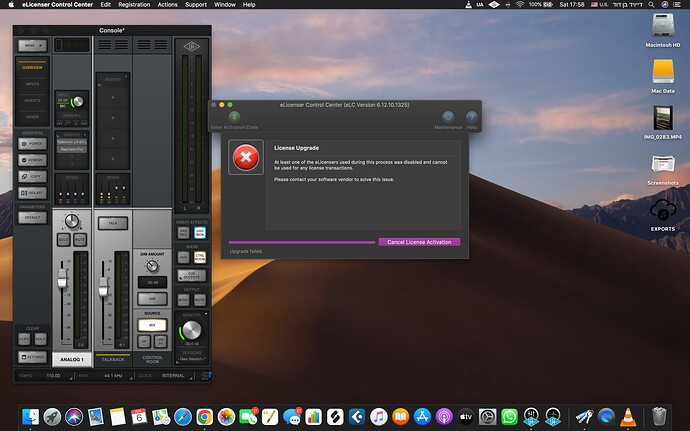Toggle SOLO on Analog 1 channel
Image resolution: width=690 pixels, height=431 pixels.
(64, 239)
